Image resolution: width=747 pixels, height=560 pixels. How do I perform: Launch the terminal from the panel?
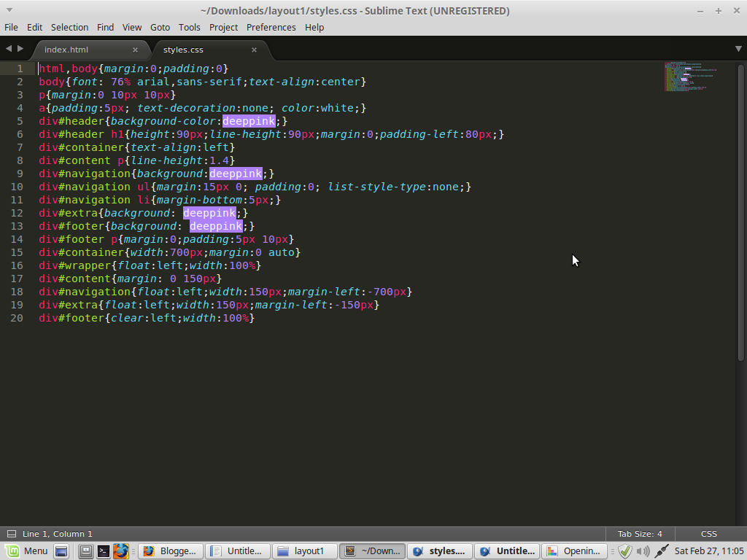pyautogui.click(x=104, y=551)
